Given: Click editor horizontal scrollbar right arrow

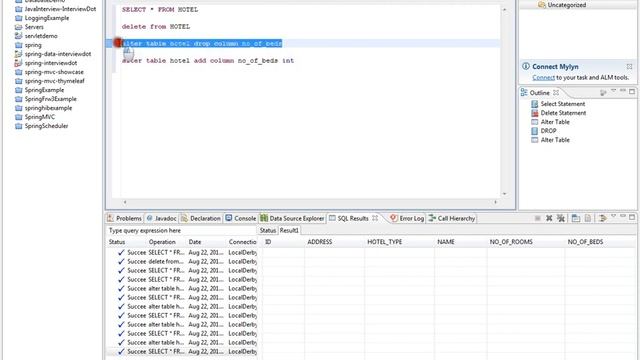Looking at the screenshot, I should click(x=496, y=202).
